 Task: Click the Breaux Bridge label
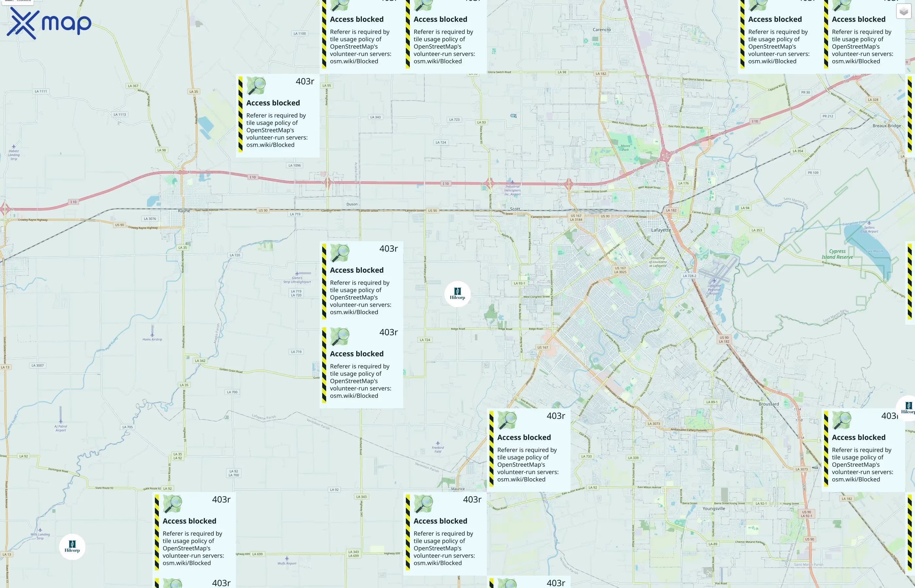(887, 126)
